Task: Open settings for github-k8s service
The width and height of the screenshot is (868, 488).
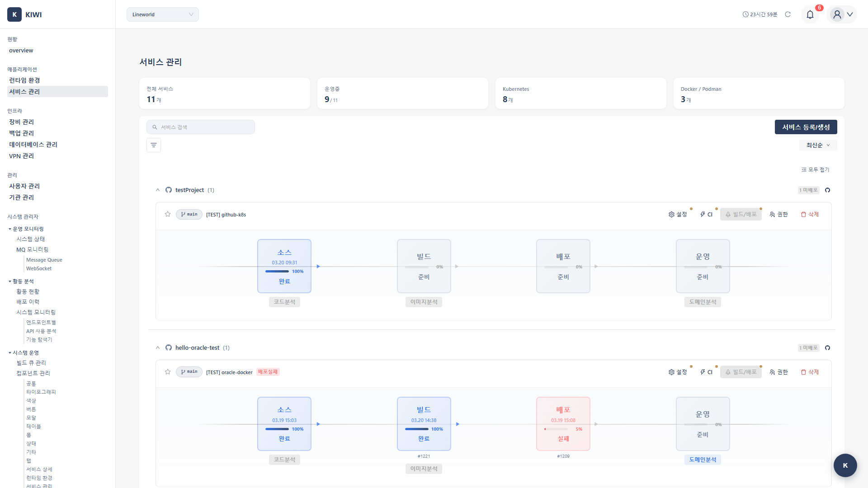Action: pos(678,214)
